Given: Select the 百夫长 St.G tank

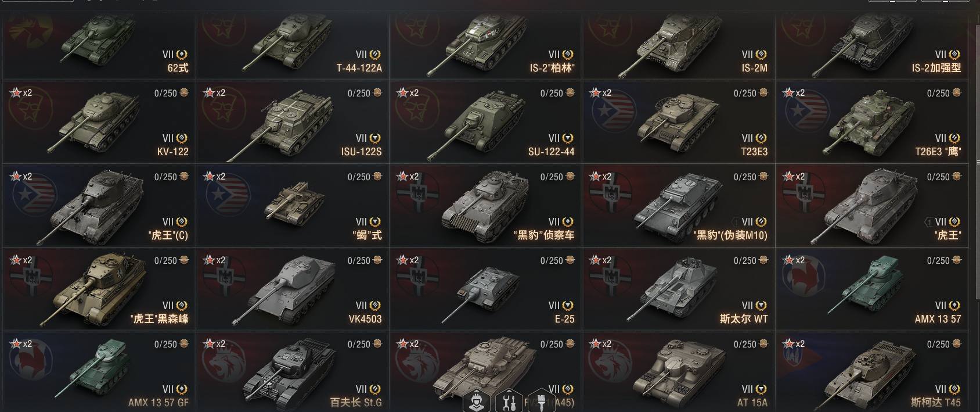Looking at the screenshot, I should [292, 372].
